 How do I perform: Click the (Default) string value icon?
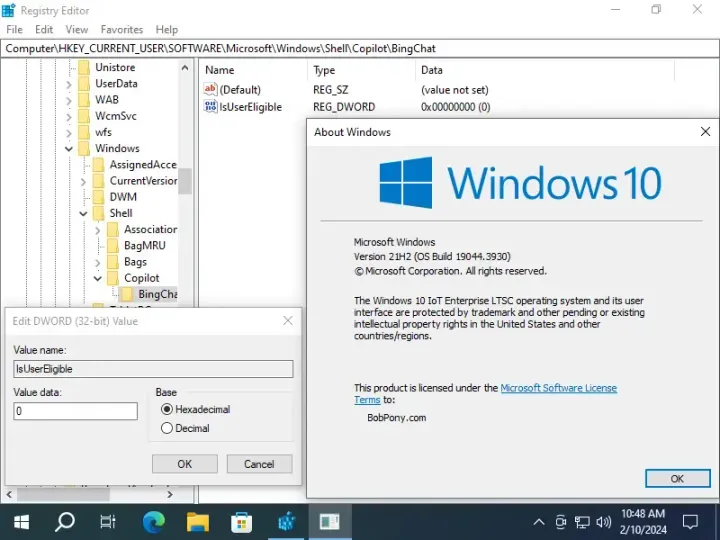[210, 89]
